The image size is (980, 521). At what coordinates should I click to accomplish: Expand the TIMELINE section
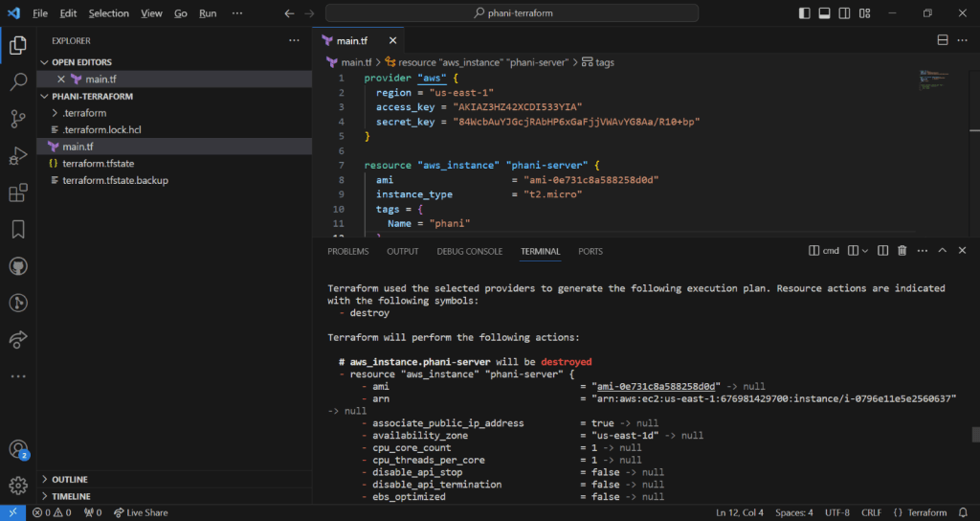point(71,496)
